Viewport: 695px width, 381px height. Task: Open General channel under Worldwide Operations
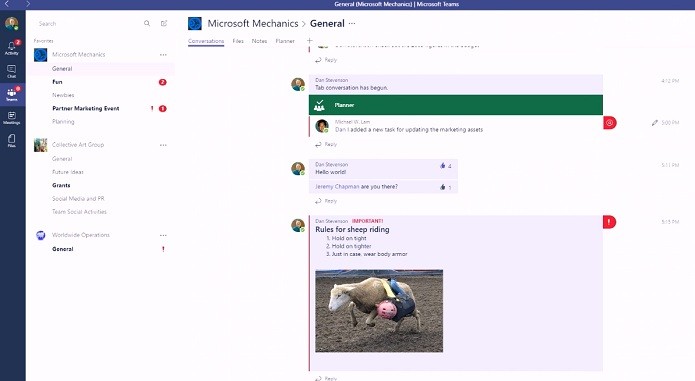point(62,249)
